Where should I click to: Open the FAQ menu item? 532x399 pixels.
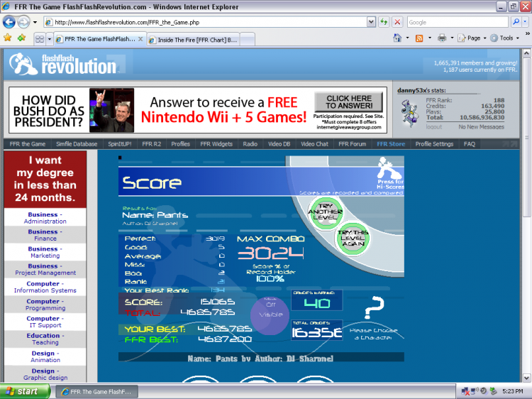pyautogui.click(x=470, y=144)
